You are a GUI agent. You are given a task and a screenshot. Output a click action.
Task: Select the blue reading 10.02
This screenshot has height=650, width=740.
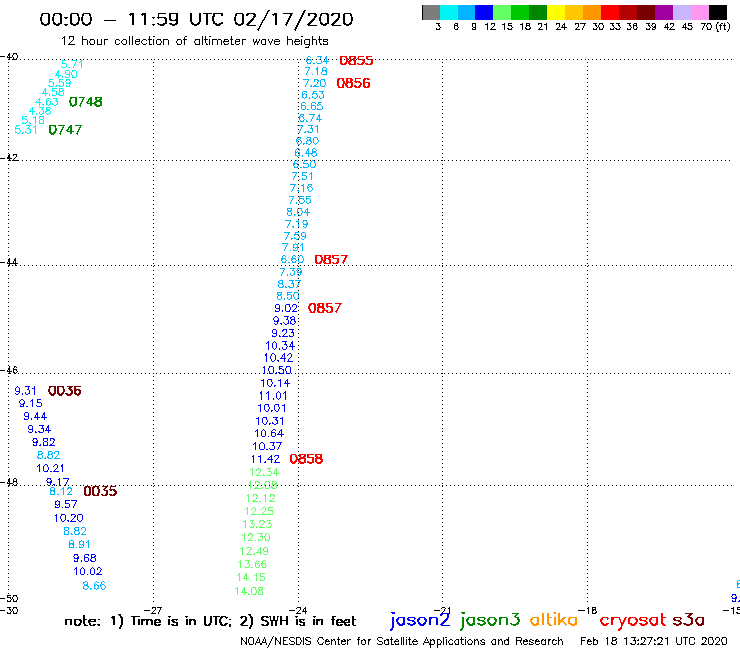[88, 572]
